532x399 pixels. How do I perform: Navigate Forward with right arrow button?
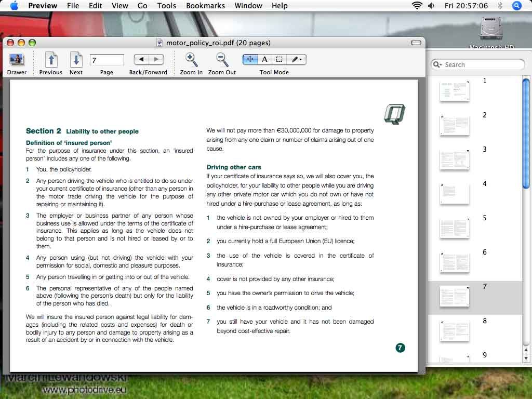click(156, 59)
